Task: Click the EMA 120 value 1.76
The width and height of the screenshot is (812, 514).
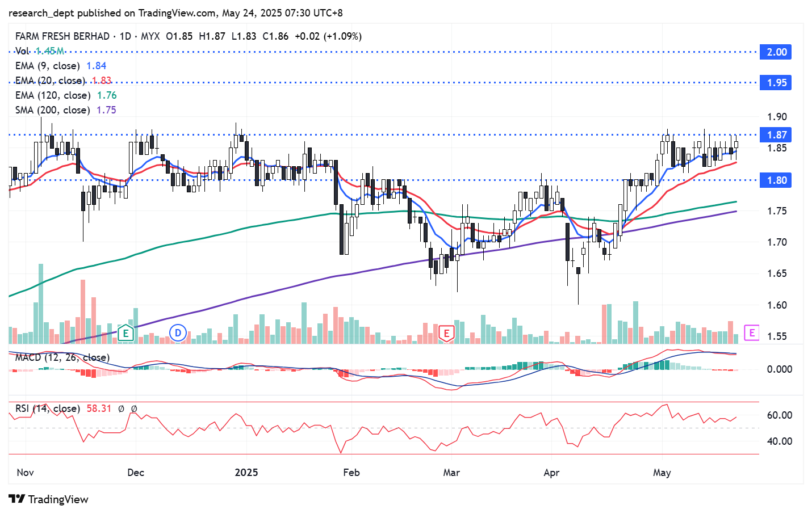Action: pyautogui.click(x=107, y=95)
